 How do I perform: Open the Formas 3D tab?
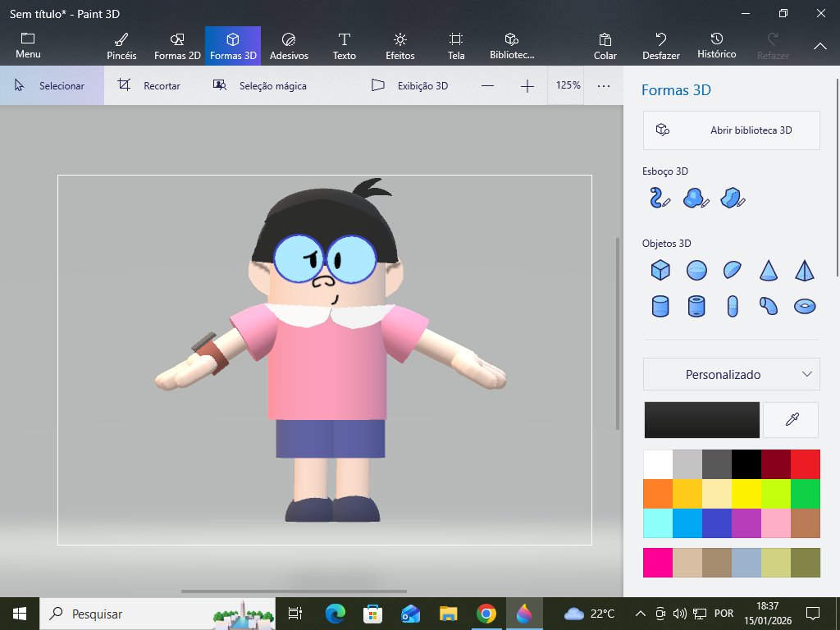pos(233,46)
